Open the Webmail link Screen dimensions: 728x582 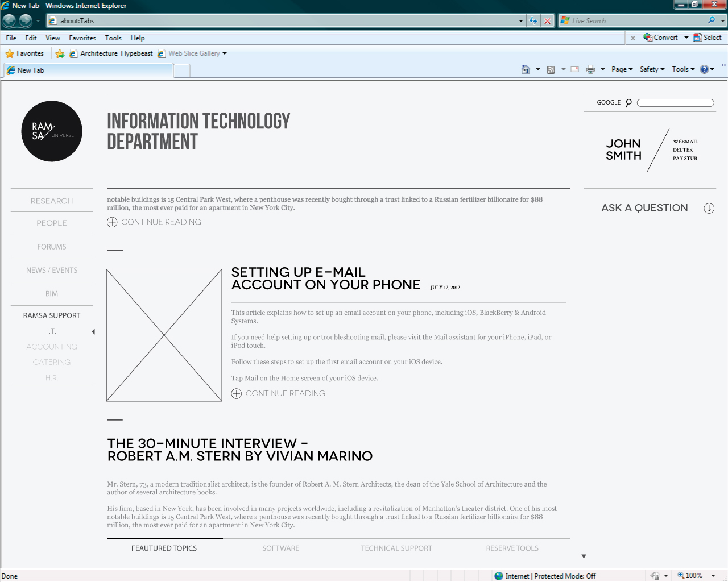pyautogui.click(x=685, y=142)
